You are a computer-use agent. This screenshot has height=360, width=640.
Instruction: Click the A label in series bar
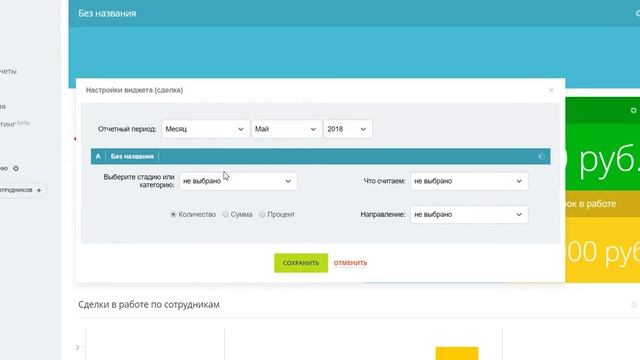[x=98, y=156]
